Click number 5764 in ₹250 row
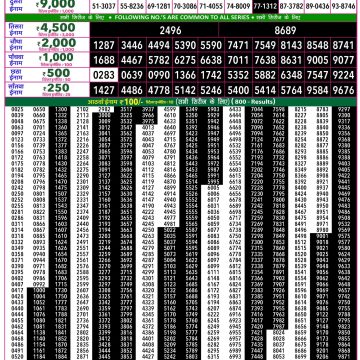The height and width of the screenshot is (360, 360). [x=291, y=90]
